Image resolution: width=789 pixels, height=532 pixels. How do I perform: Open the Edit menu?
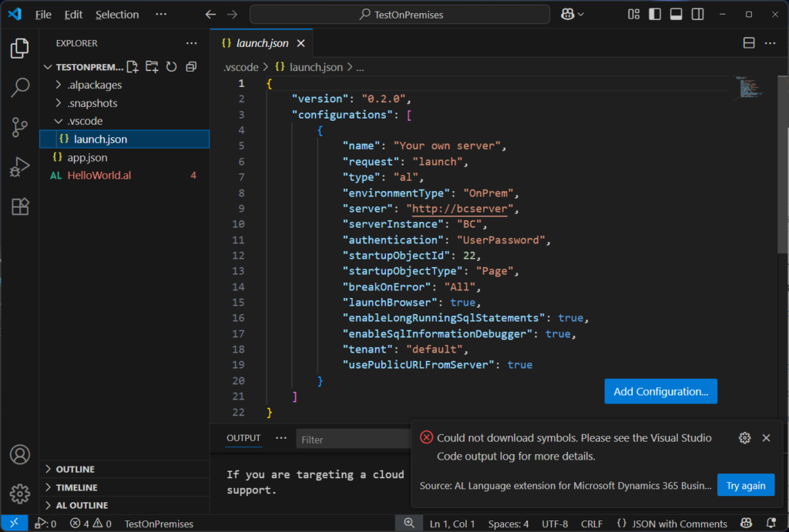(73, 15)
